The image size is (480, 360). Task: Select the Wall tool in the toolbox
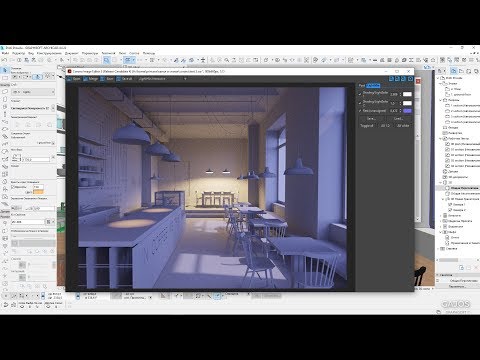click(5, 91)
